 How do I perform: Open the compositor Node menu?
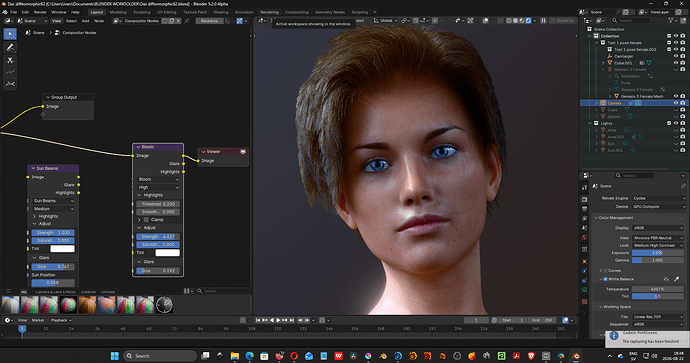99,21
